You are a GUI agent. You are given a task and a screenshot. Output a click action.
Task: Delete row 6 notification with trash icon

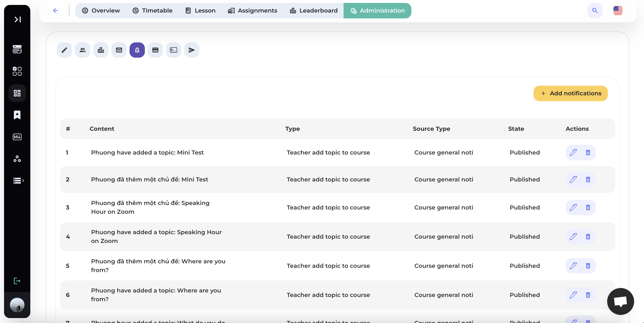(588, 295)
